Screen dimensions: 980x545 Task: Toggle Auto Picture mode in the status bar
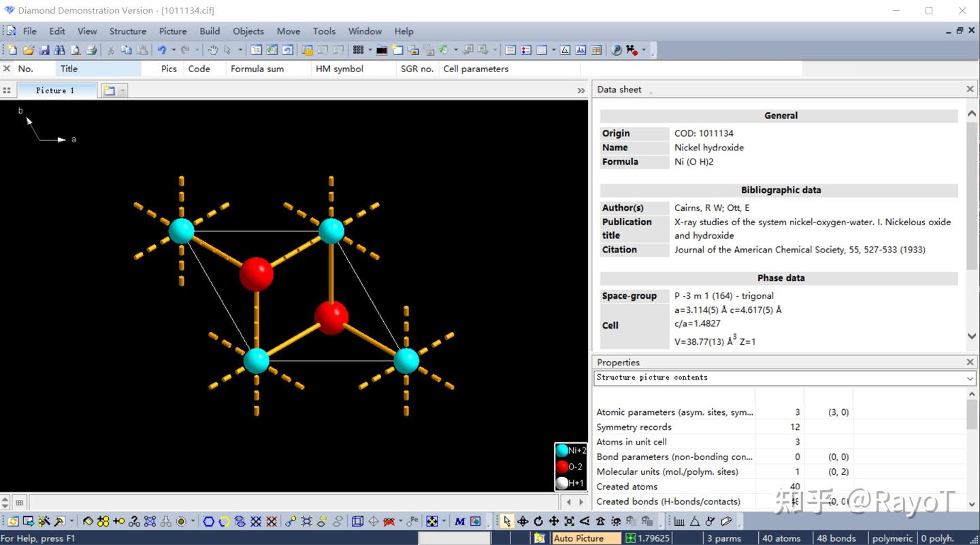[585, 538]
